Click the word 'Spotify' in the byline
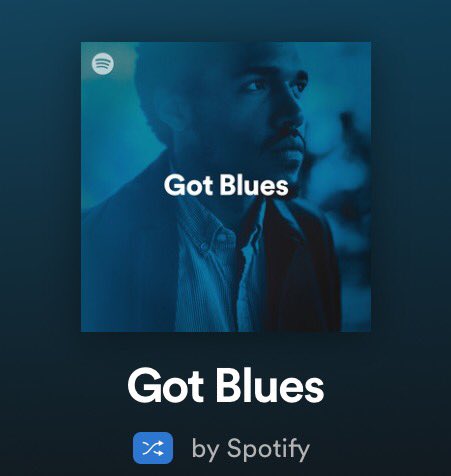Screen dimensions: 451x476 [x=268, y=449]
